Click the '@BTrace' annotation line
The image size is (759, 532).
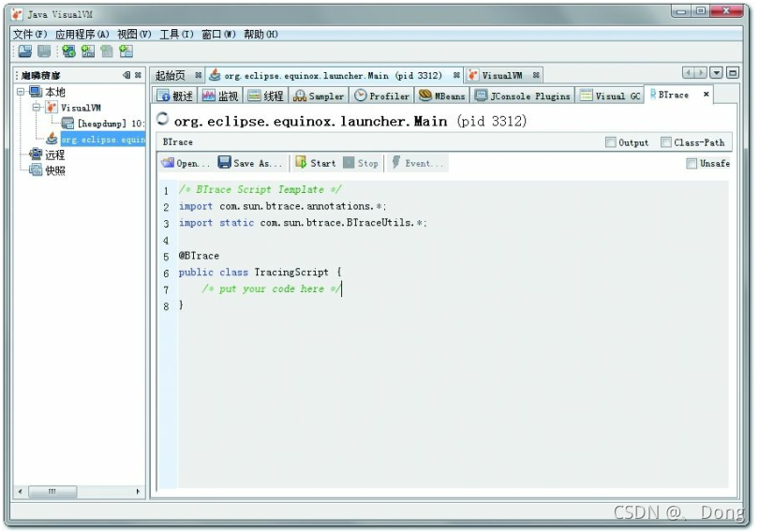coord(199,256)
